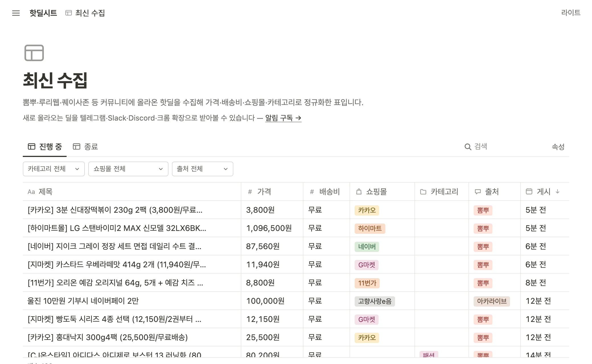The width and height of the screenshot is (592, 364).
Task: Toggle the 라이트 theme switch
Action: click(x=571, y=13)
